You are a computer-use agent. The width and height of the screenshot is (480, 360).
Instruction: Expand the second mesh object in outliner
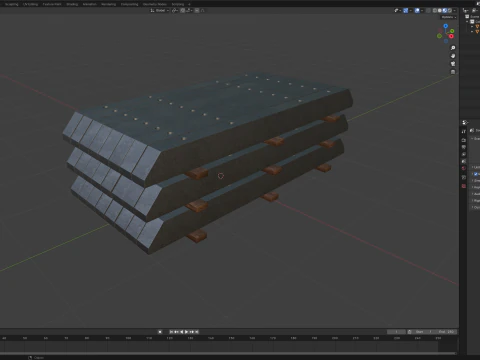tap(472, 32)
